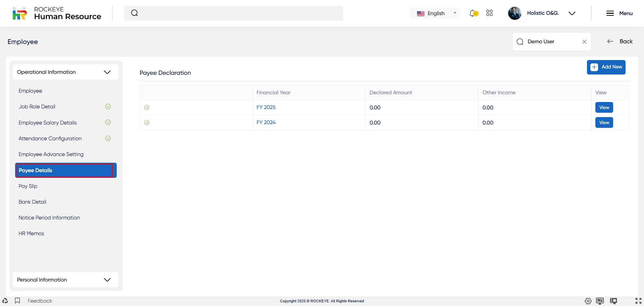Open Employee Advance Setting
Viewport: 644px width, 306px height.
coord(51,154)
